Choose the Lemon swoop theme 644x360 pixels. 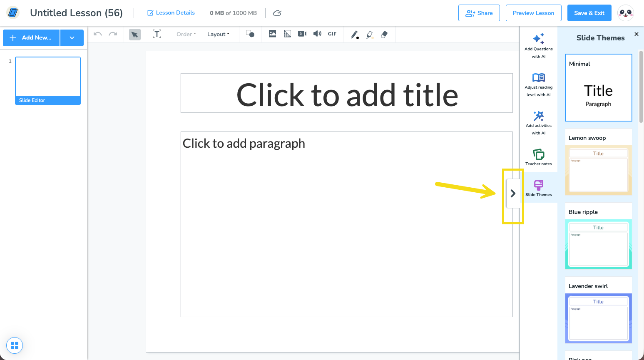click(x=599, y=162)
